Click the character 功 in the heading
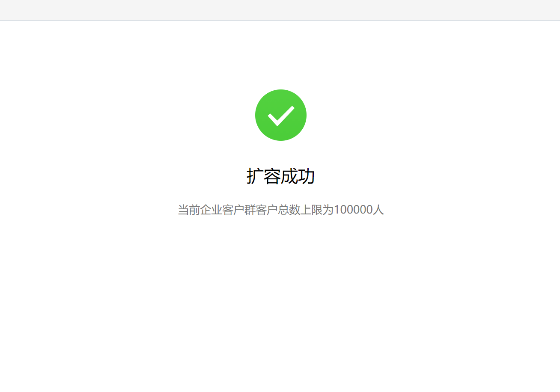560x392 pixels. point(307,176)
